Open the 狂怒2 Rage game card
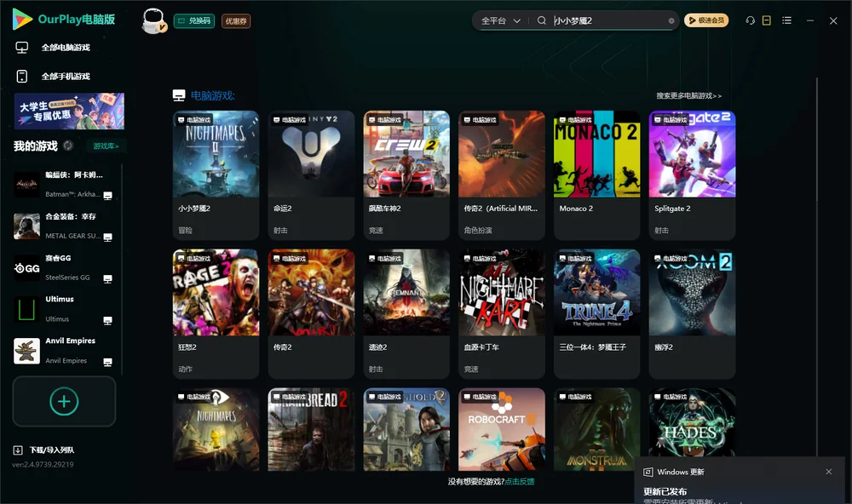The width and height of the screenshot is (852, 504). (x=216, y=313)
